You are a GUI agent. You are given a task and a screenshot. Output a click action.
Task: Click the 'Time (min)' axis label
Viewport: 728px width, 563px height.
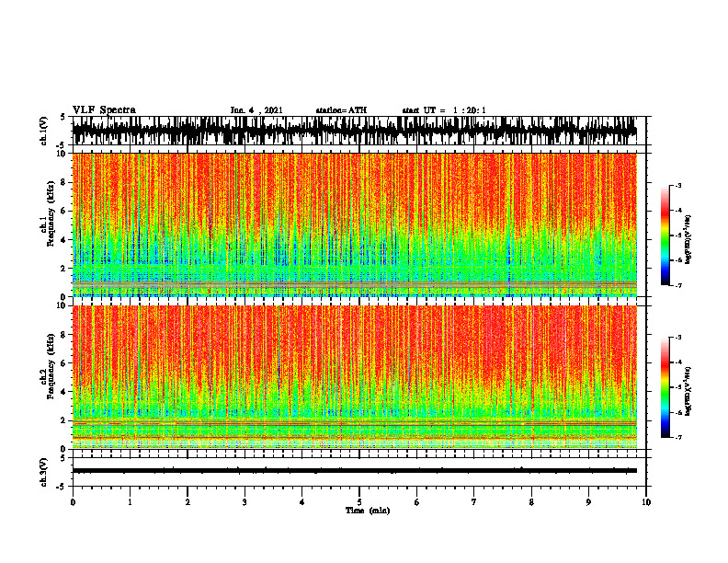click(368, 511)
